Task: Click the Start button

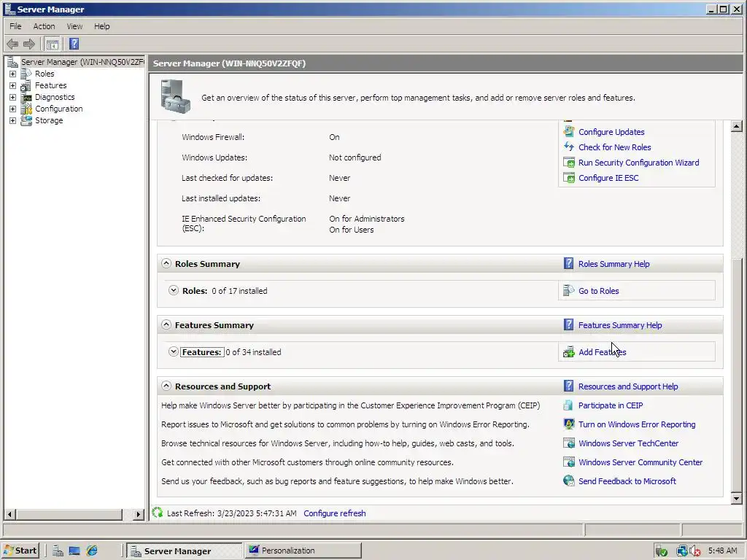Action: point(20,551)
